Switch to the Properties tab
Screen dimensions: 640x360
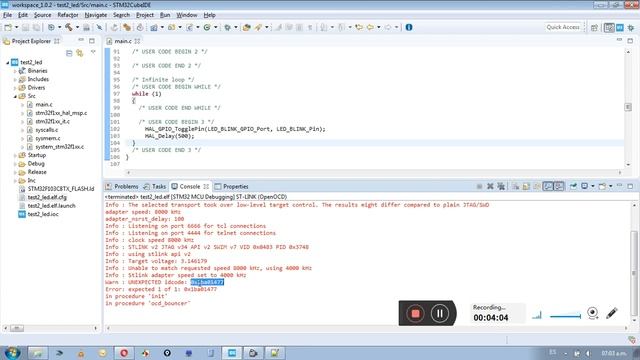[x=231, y=187]
